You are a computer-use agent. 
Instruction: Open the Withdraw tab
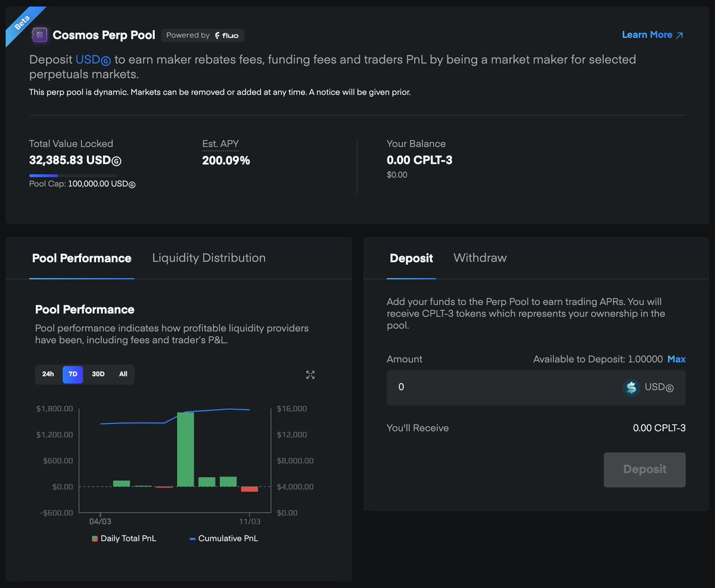click(x=480, y=258)
